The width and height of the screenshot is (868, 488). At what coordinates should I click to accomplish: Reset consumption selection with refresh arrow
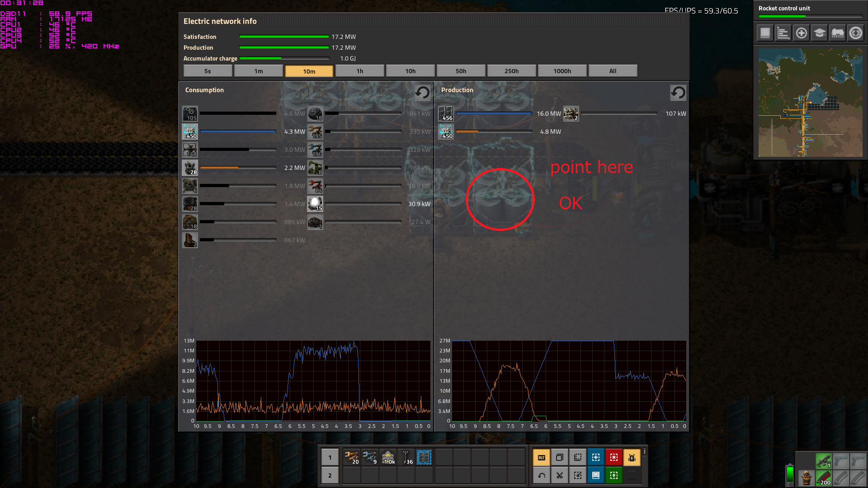point(422,93)
